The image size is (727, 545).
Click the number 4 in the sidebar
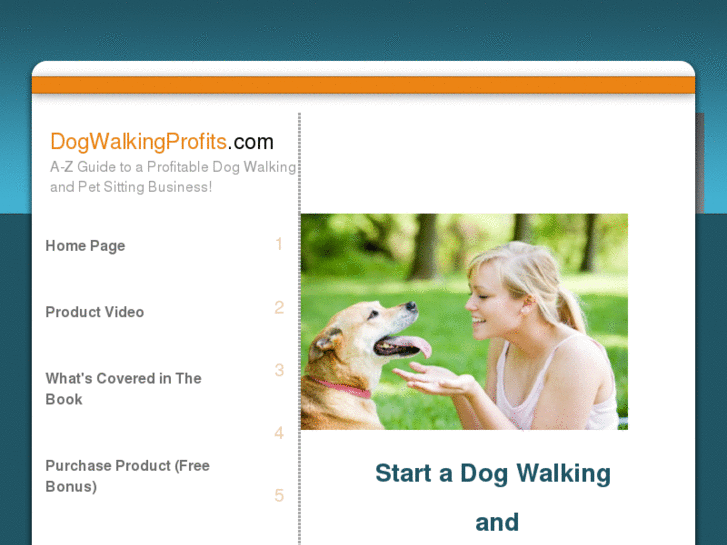point(279,433)
